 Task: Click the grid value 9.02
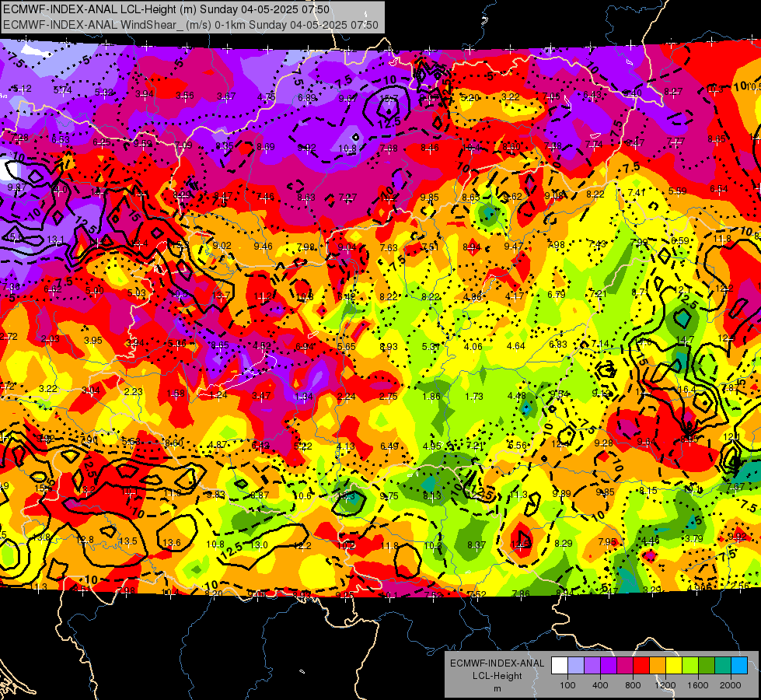222,245
